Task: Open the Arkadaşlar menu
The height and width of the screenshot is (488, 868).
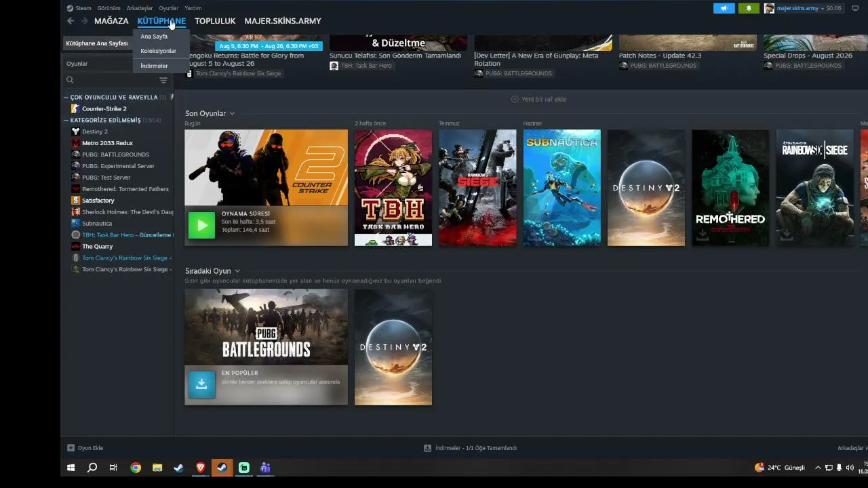Action: [x=140, y=8]
